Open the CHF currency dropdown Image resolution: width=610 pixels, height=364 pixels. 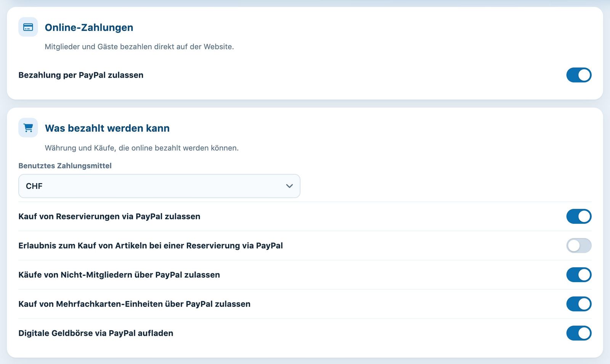click(x=159, y=186)
